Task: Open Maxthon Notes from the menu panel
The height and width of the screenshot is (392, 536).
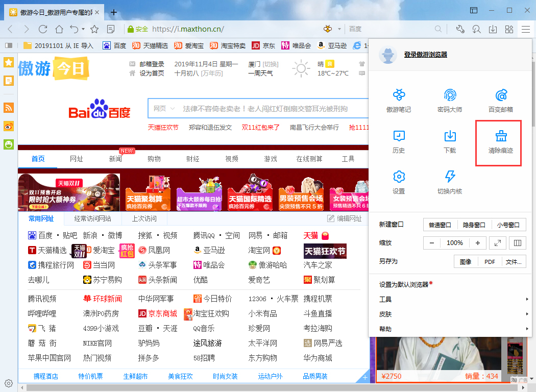Action: 399,99
